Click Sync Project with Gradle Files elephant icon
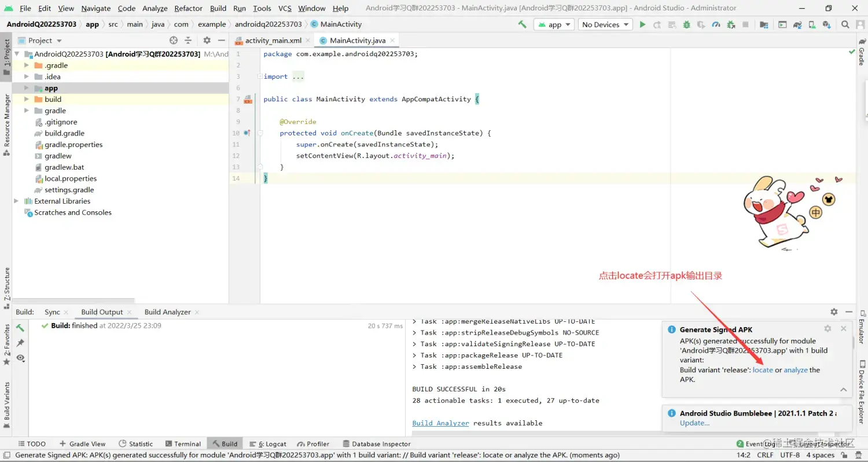868x462 pixels. (797, 24)
